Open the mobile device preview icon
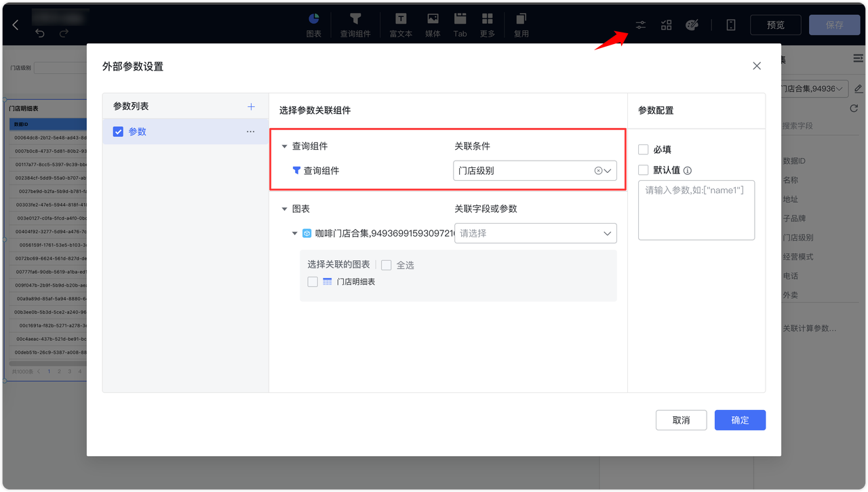 (730, 24)
